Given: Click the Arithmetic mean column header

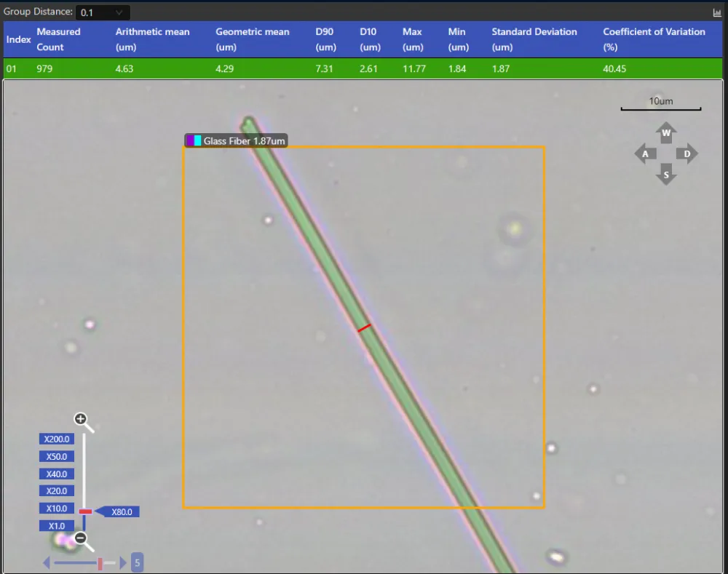Looking at the screenshot, I should pyautogui.click(x=152, y=39).
